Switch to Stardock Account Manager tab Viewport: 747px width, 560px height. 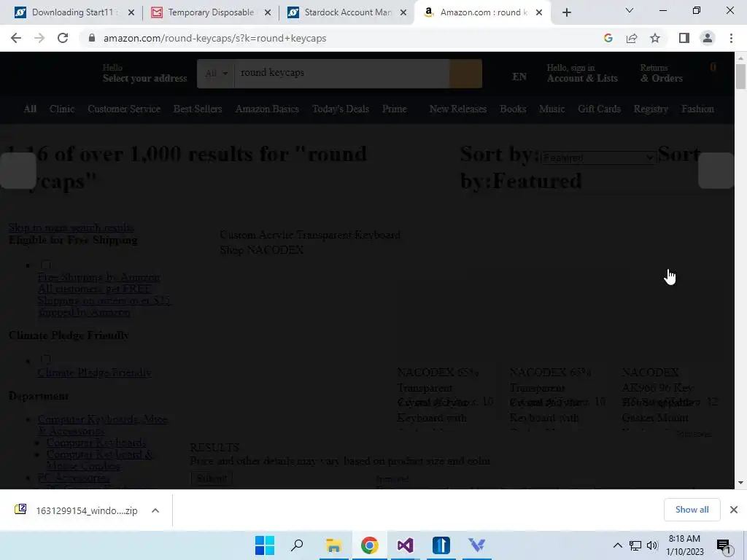[347, 12]
